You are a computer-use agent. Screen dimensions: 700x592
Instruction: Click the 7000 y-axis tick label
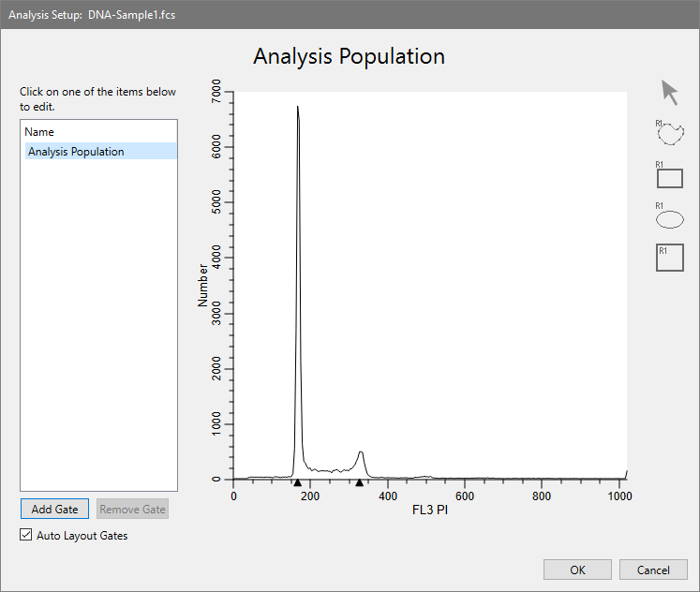click(216, 91)
